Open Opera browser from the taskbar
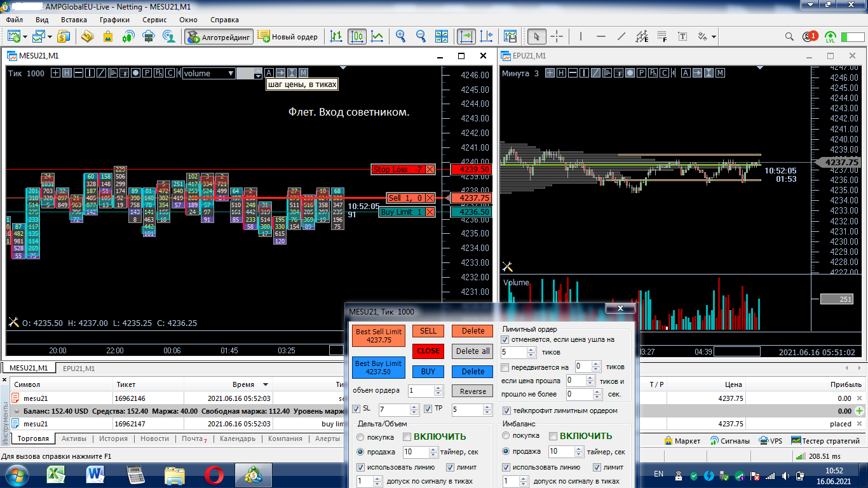This screenshot has width=868, height=488. click(x=214, y=475)
